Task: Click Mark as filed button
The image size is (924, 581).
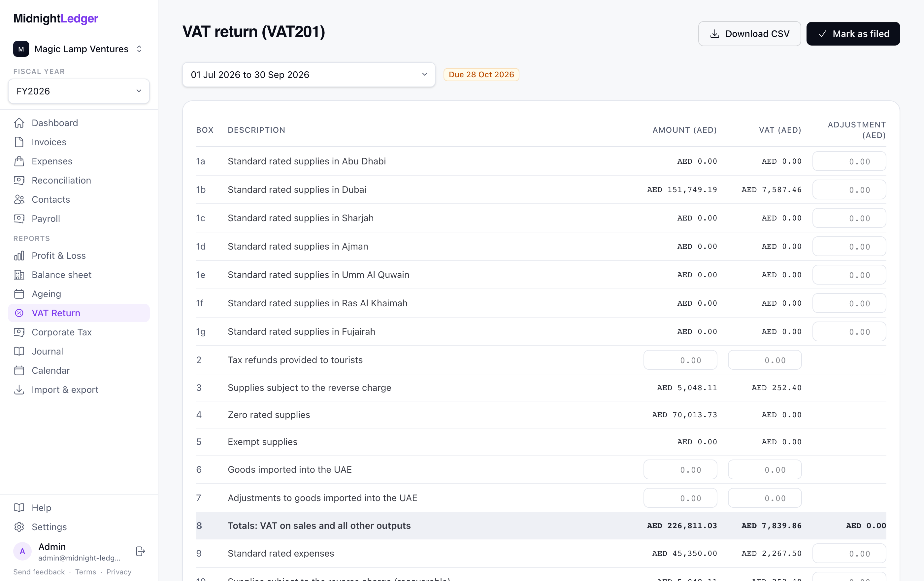Action: coord(853,34)
